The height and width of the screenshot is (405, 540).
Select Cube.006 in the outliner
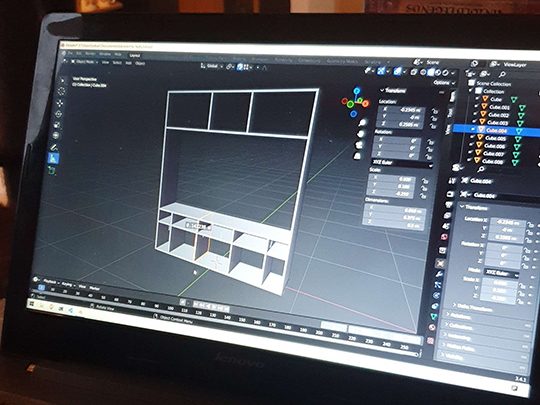tap(495, 146)
